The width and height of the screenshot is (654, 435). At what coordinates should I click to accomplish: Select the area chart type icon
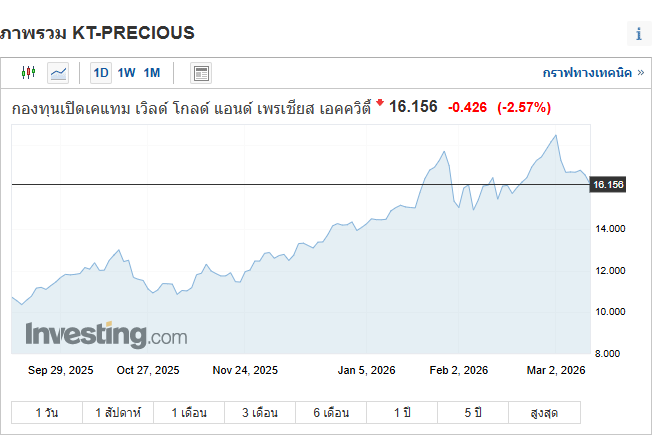coord(58,73)
